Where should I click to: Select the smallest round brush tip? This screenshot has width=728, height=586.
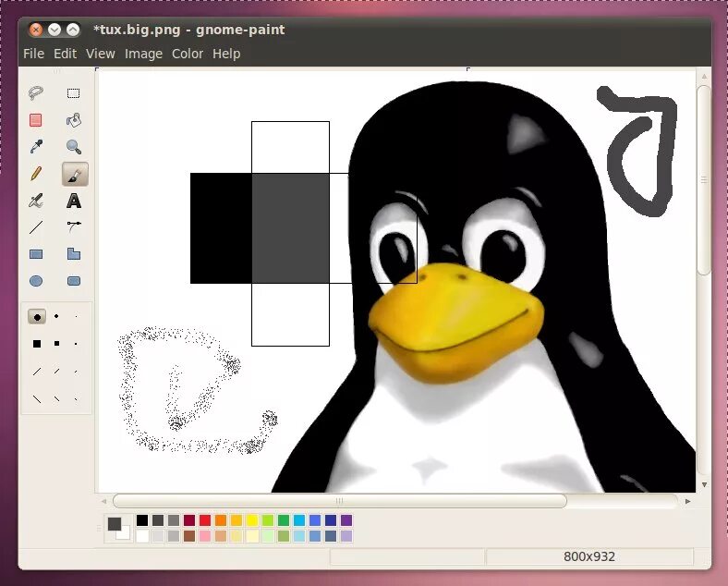(76, 316)
